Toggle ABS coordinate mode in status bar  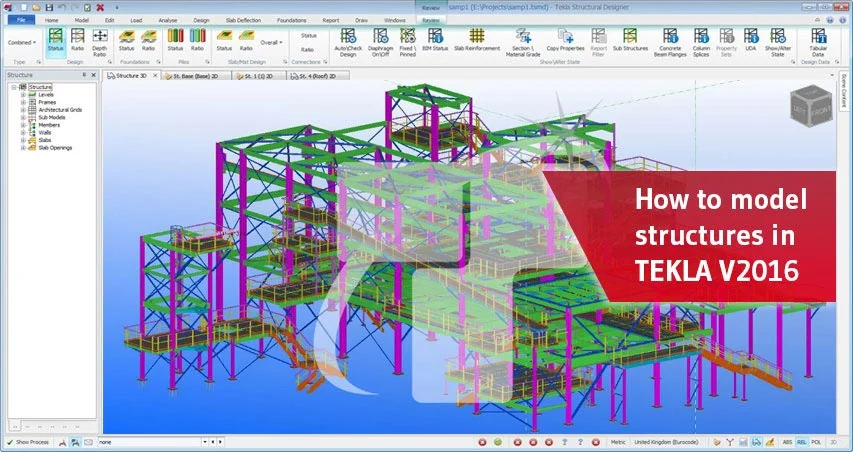pos(787,442)
